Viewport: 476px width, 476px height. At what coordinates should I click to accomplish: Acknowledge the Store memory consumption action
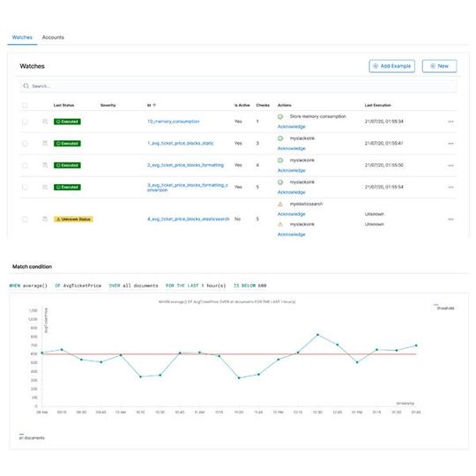coord(292,127)
